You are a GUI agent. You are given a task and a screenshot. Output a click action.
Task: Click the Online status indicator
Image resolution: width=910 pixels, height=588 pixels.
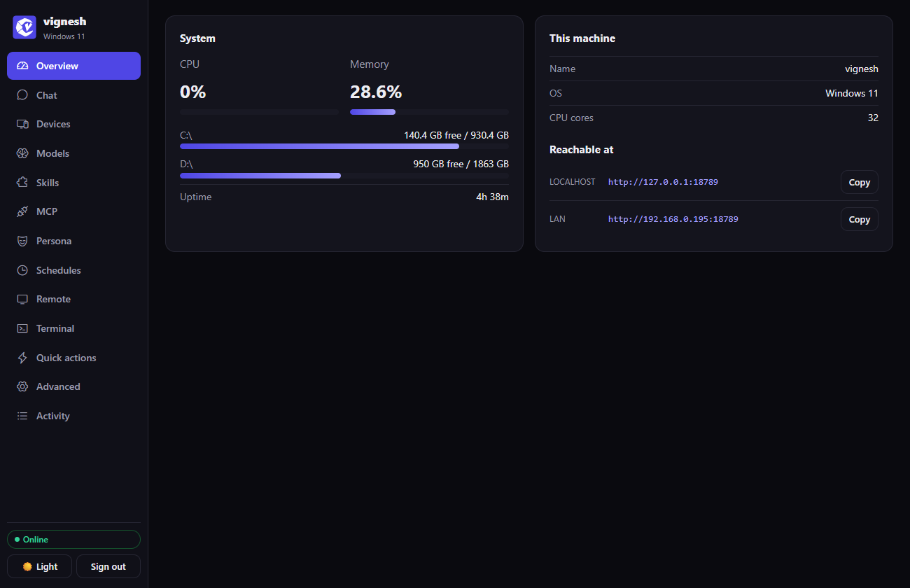pyautogui.click(x=73, y=540)
